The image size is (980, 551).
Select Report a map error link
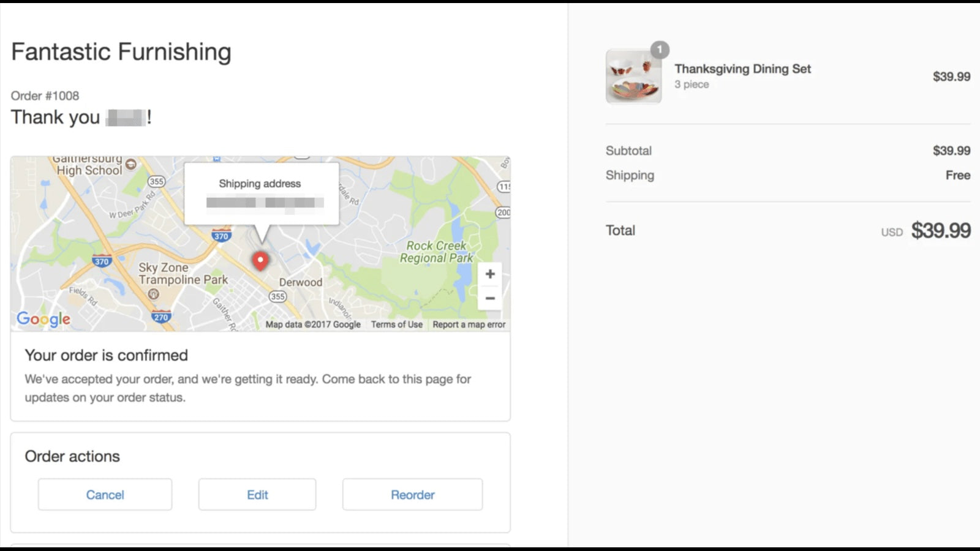click(x=469, y=324)
